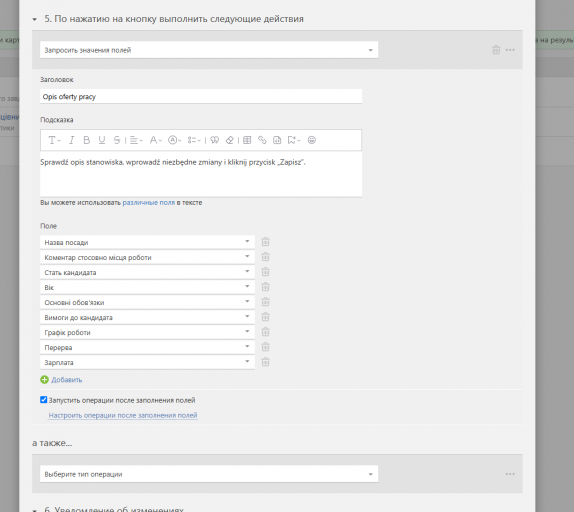This screenshot has width=574, height=512.
Task: Open the 'Выберите тип операции' dropdown
Action: click(209, 474)
